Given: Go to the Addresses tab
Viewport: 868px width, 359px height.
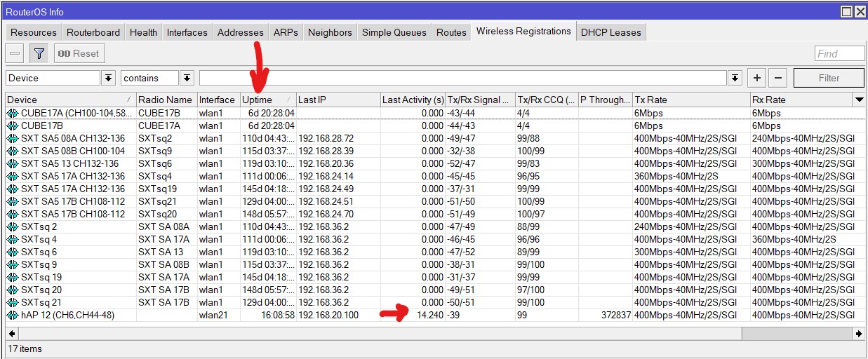Looking at the screenshot, I should click(241, 32).
